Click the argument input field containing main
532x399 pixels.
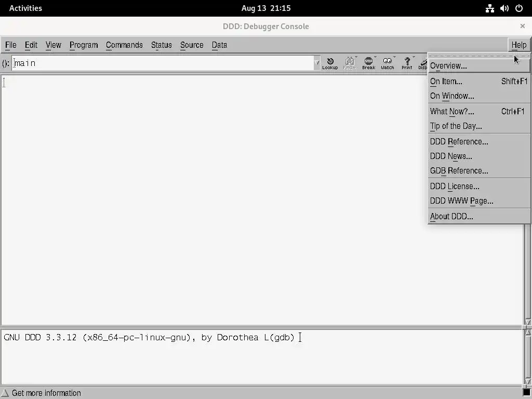tap(163, 63)
